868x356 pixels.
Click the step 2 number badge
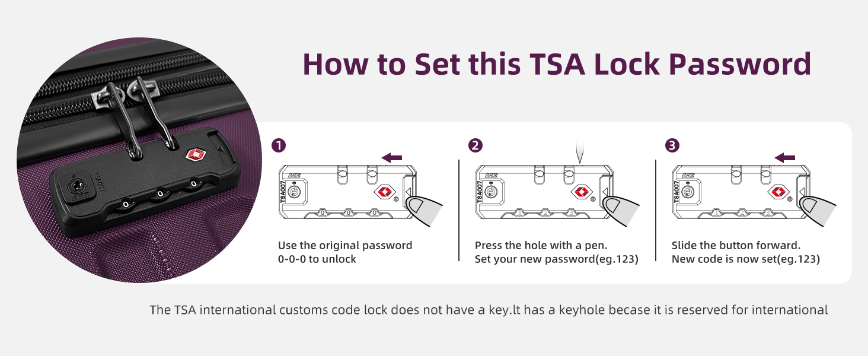(474, 145)
